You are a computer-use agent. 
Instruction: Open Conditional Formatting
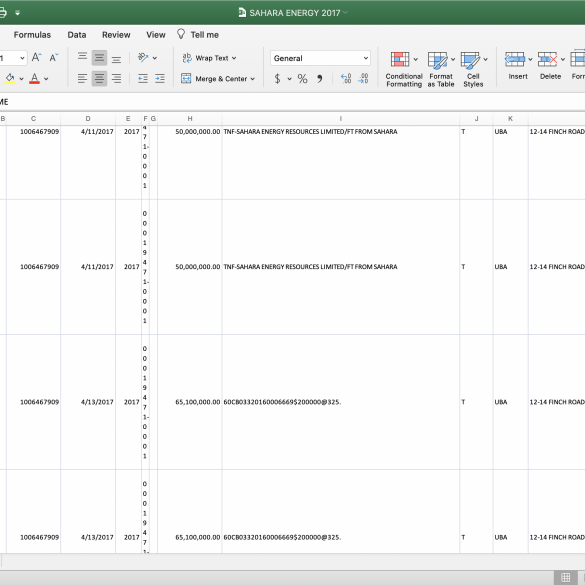tap(404, 70)
